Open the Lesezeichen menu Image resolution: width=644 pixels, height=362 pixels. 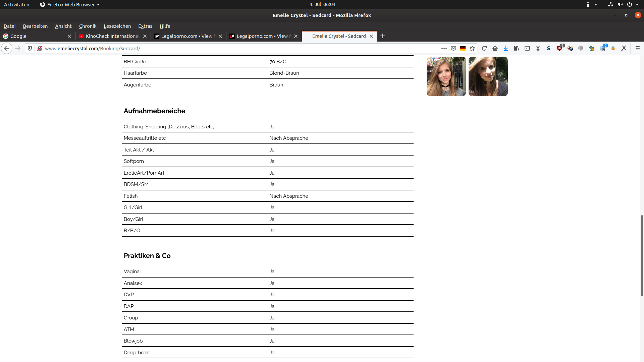point(117,26)
